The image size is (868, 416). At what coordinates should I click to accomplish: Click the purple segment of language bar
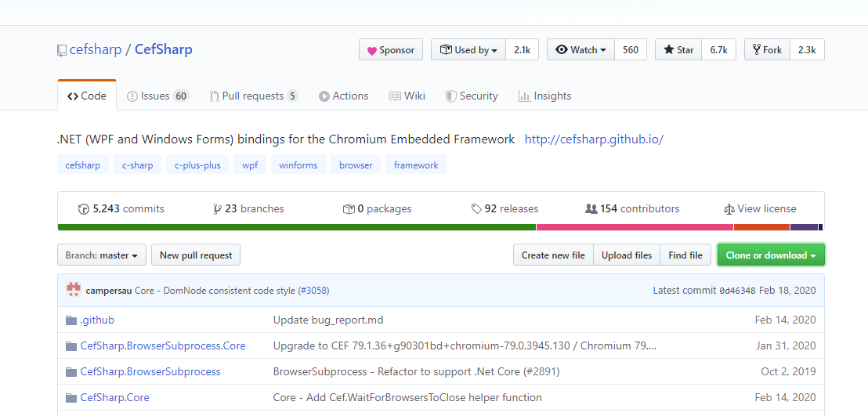[x=805, y=227]
